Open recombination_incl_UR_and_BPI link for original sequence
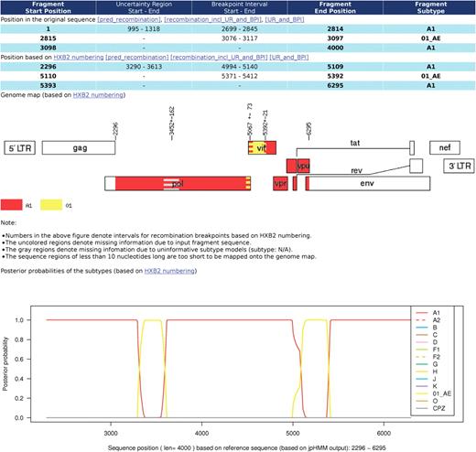 point(213,19)
